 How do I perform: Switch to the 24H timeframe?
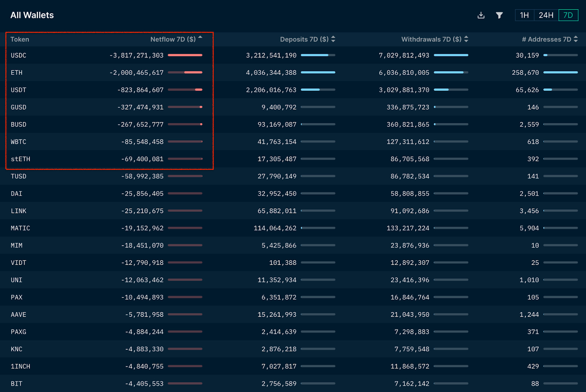546,15
